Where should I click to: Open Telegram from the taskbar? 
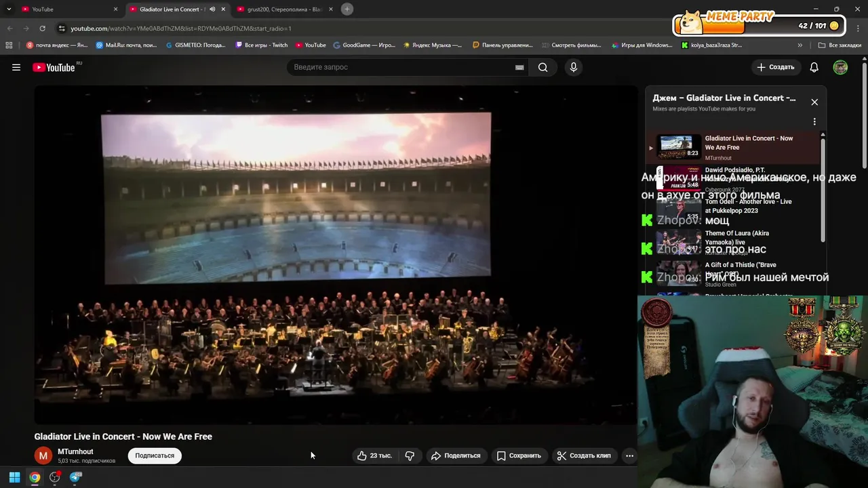[x=75, y=477]
